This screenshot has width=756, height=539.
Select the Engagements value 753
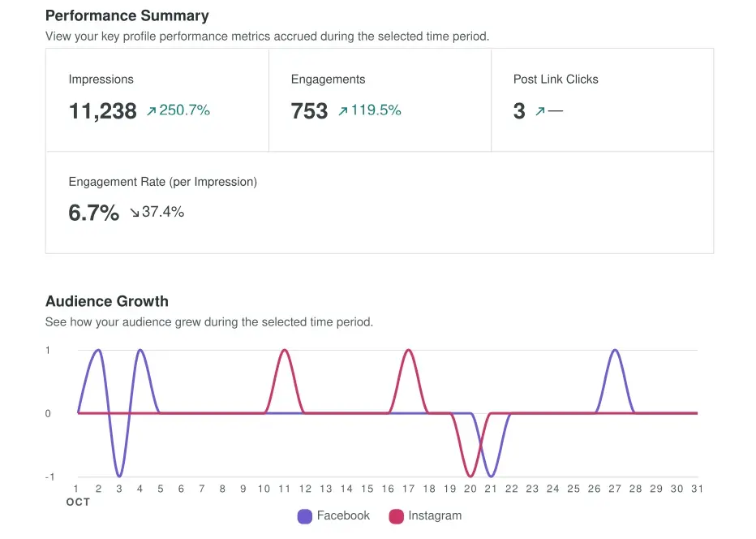[x=309, y=111]
